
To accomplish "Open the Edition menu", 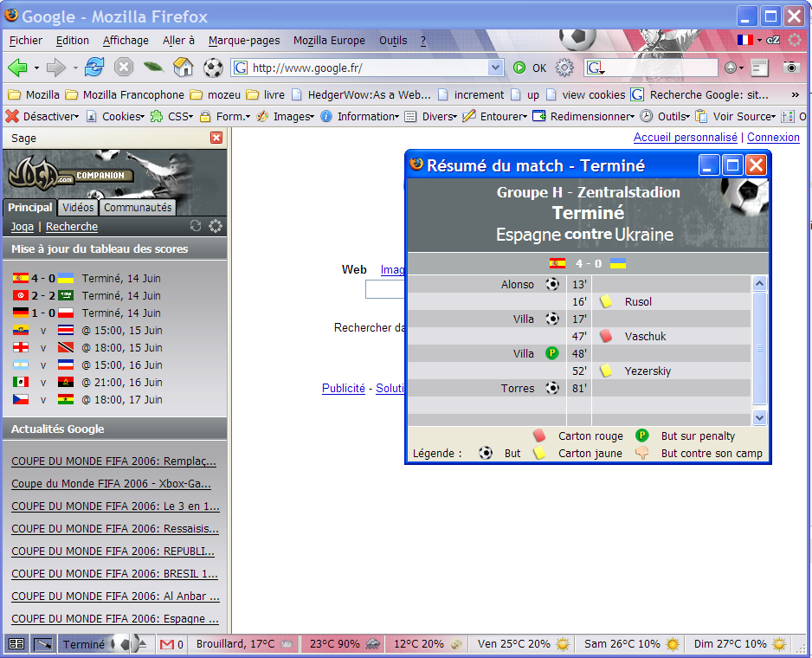I will pos(73,41).
